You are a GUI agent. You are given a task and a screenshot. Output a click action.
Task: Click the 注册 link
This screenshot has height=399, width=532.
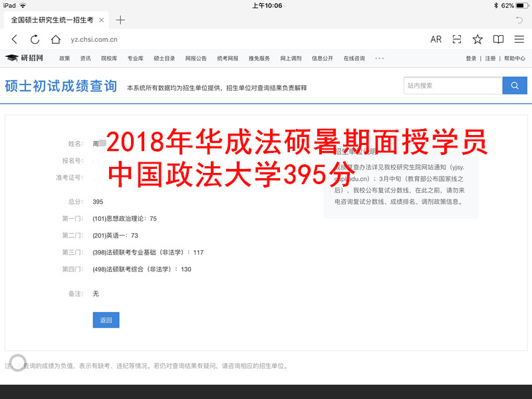(x=490, y=59)
